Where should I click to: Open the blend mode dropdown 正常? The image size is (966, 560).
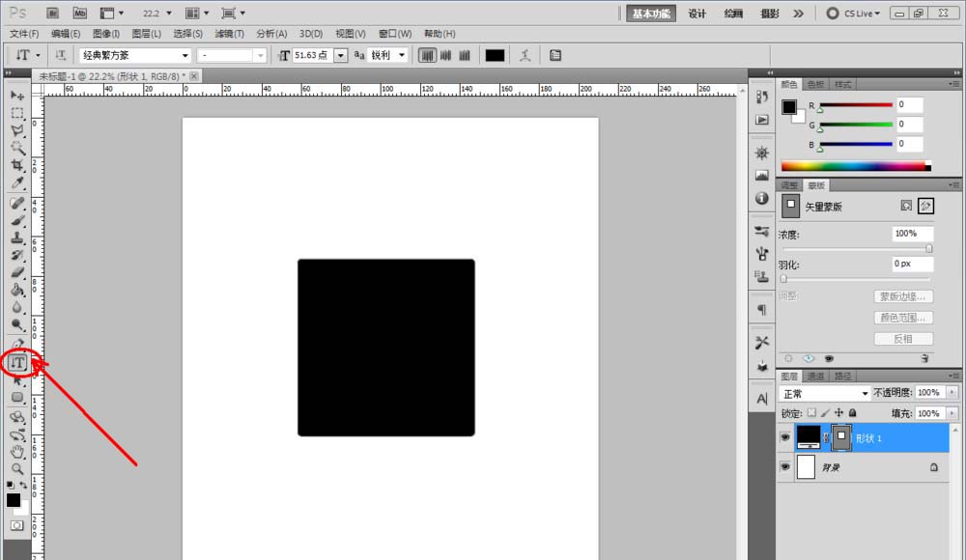[824, 393]
